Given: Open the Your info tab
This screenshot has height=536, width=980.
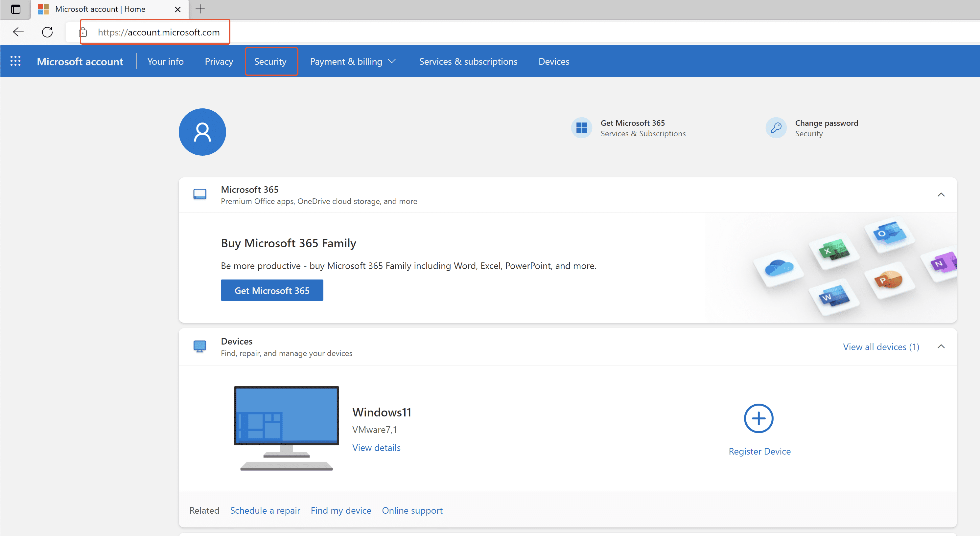Looking at the screenshot, I should pyautogui.click(x=166, y=62).
